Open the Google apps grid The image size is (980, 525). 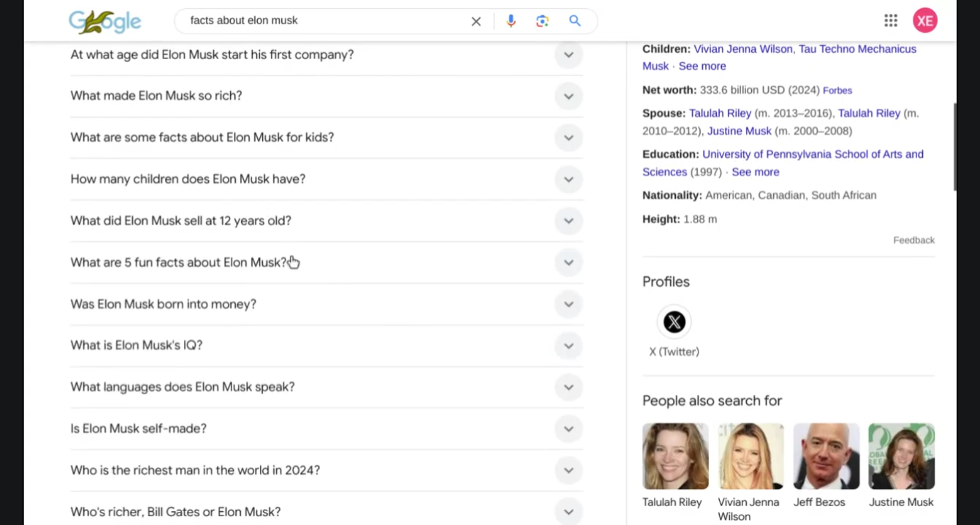(891, 20)
